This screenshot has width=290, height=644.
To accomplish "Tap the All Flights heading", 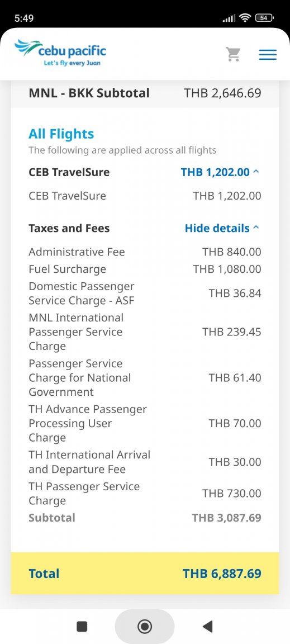I will [x=61, y=134].
